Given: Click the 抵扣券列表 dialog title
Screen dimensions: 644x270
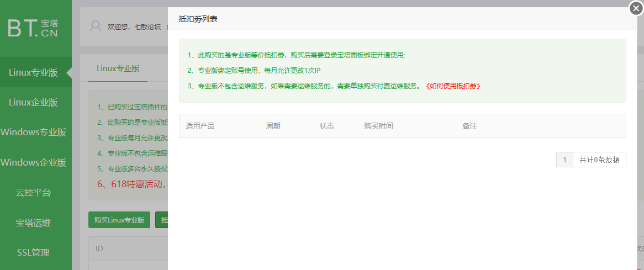Looking at the screenshot, I should [x=198, y=19].
